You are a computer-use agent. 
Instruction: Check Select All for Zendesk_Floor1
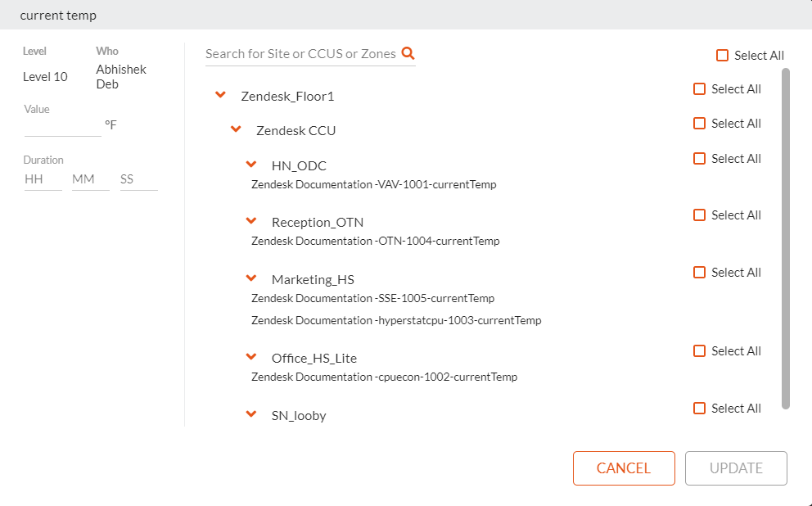[x=700, y=88]
